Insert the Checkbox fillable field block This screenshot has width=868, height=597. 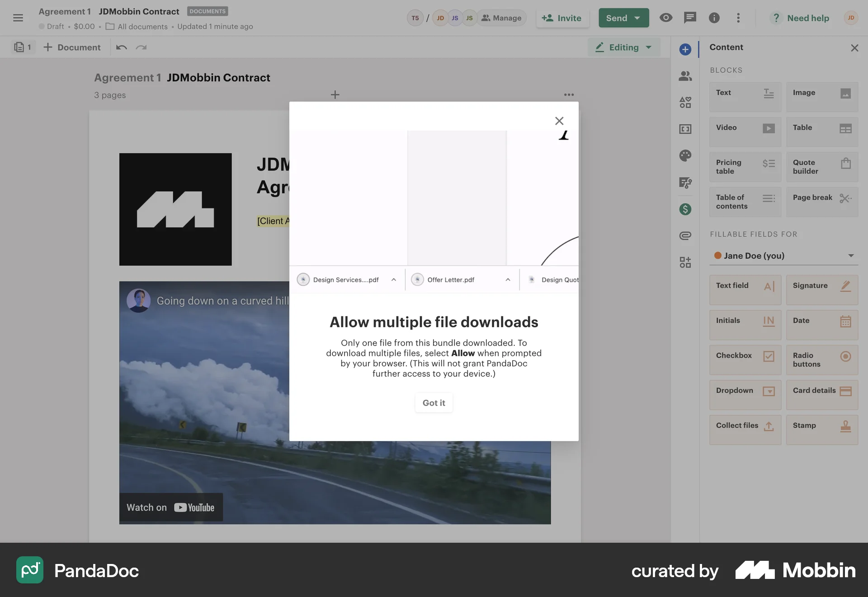pyautogui.click(x=745, y=360)
